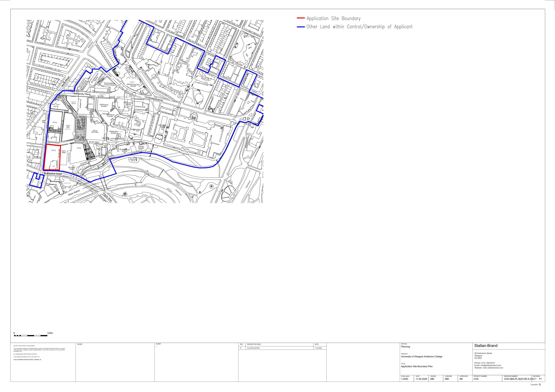555x392 pixels.
Task: Click the drawing number 'CHS-SBA-PL-BZZ-DR-A-01011'
Action: click(x=520, y=379)
